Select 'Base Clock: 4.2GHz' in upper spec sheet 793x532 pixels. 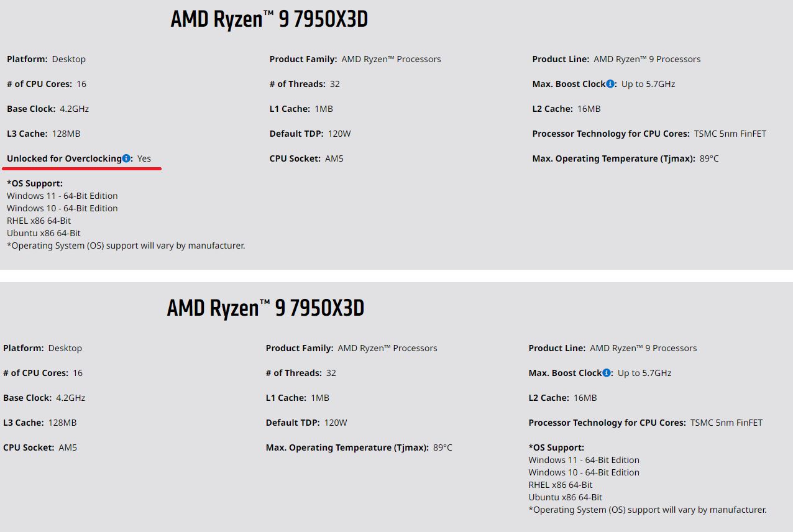[48, 109]
